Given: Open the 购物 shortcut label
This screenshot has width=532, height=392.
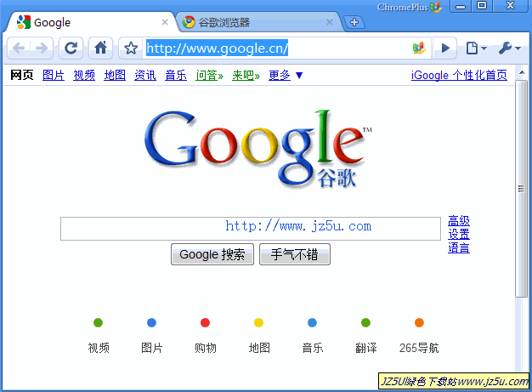Looking at the screenshot, I should point(206,348).
